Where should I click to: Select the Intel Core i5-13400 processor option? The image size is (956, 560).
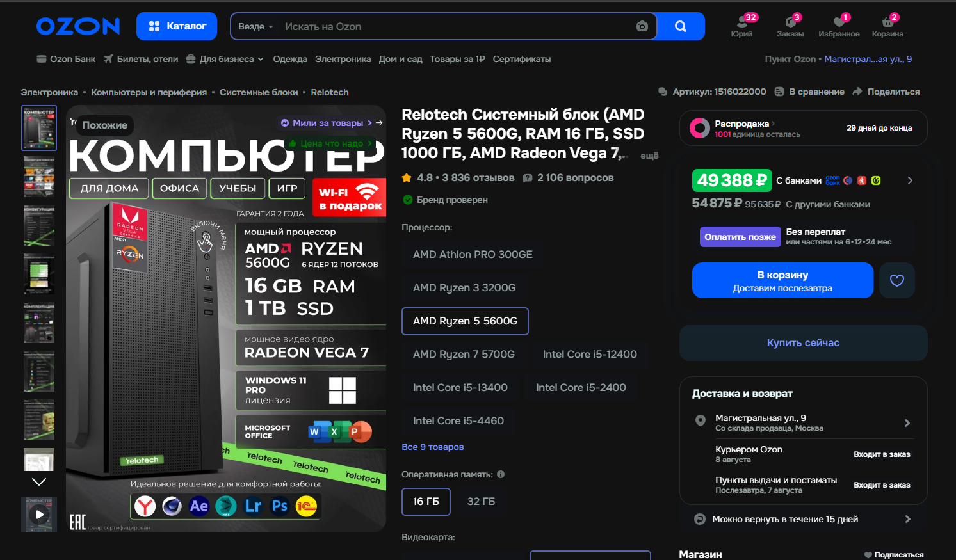[460, 387]
